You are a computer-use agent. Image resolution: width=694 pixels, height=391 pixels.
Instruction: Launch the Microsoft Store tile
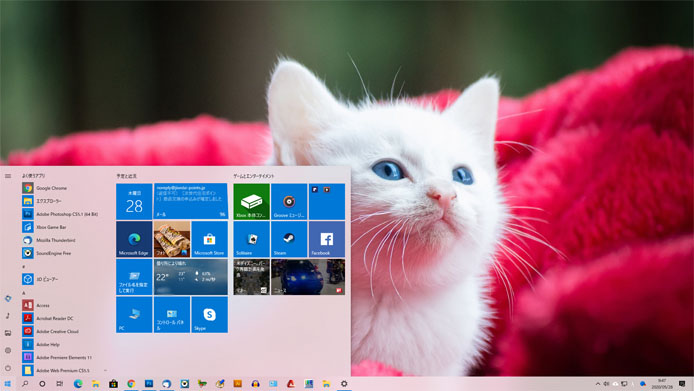pos(209,239)
